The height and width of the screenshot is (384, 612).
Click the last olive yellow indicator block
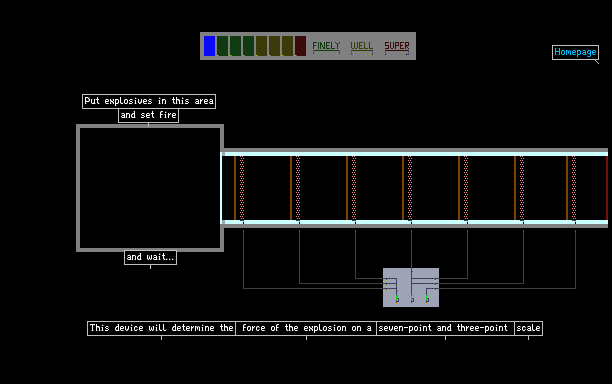click(288, 46)
